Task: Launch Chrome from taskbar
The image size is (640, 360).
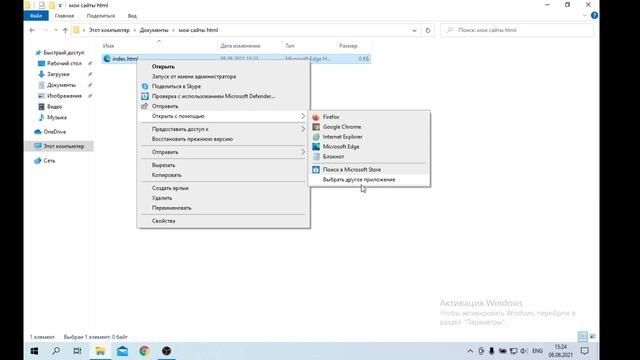Action: [x=144, y=351]
